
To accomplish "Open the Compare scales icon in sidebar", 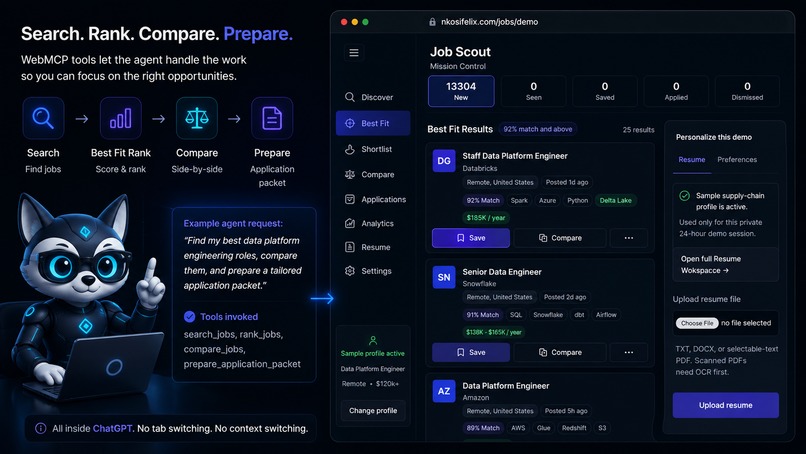I will tap(350, 174).
